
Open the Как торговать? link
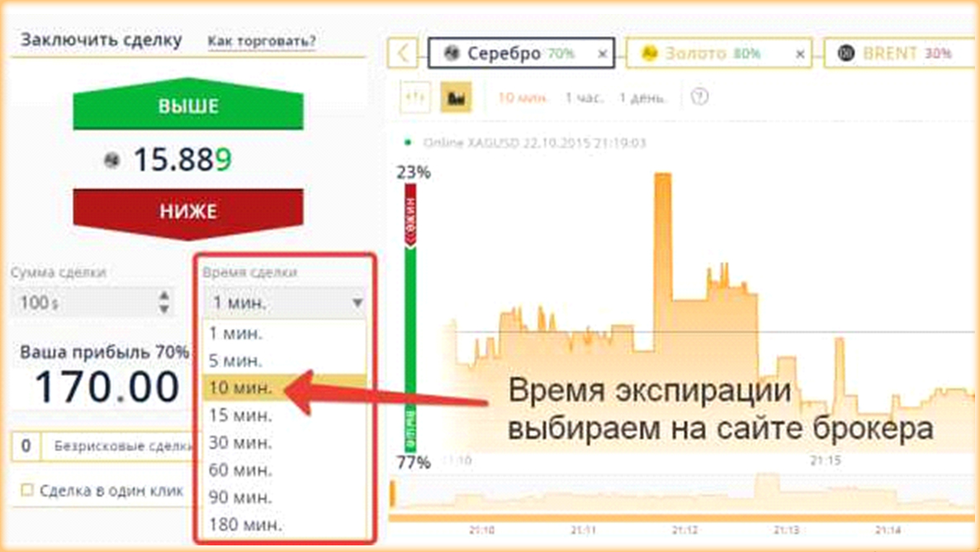[x=261, y=41]
